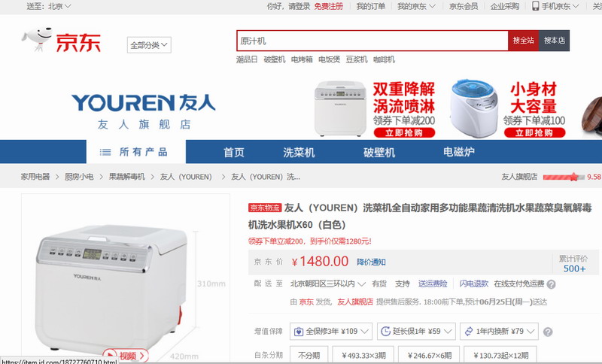Select ¥246.67×6期 installment option
Screen dimensions: 602x364
429,355
